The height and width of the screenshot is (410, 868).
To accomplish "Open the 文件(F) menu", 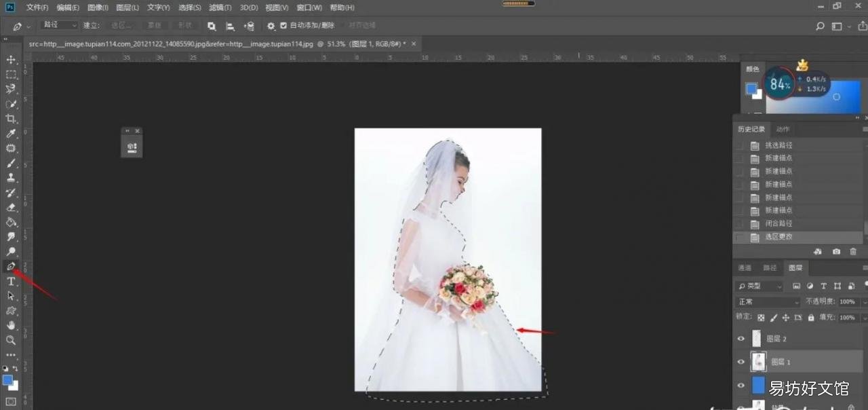I will click(37, 7).
